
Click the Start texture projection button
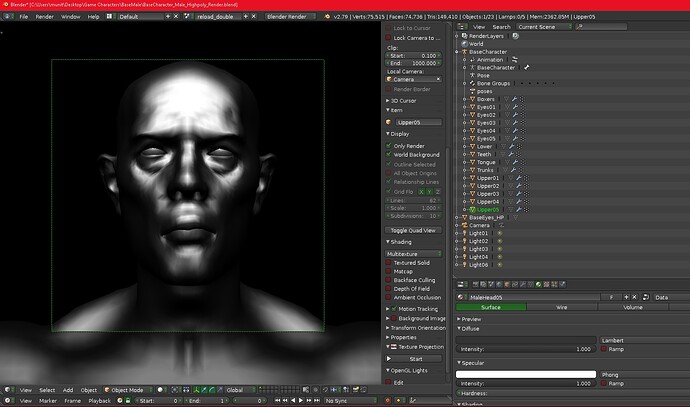coord(413,359)
